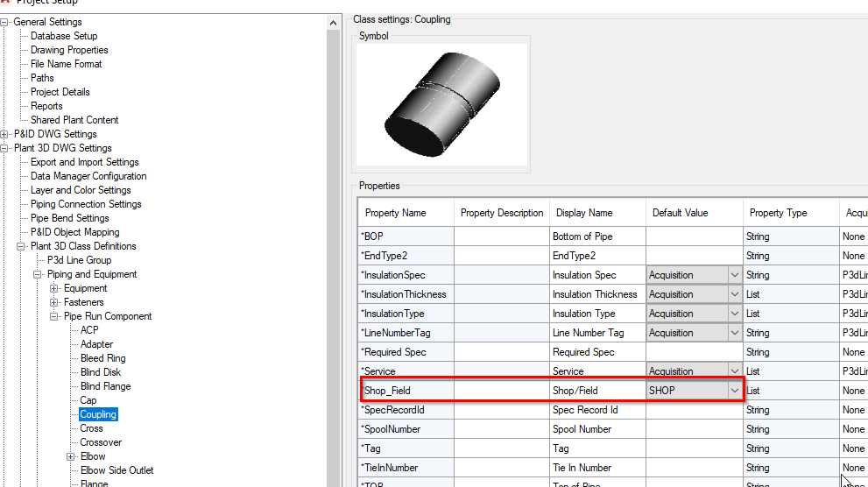
Task: Select the Shop_Field property name cell
Action: click(406, 391)
